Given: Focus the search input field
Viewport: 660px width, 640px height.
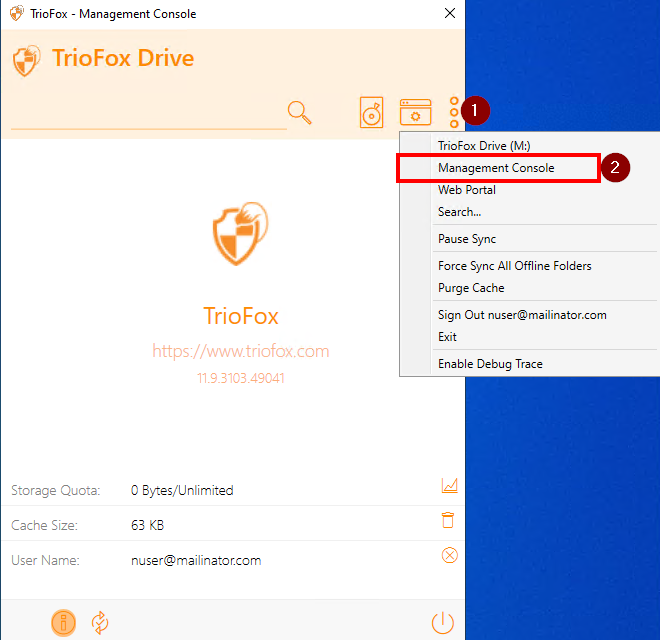Looking at the screenshot, I should (x=149, y=116).
